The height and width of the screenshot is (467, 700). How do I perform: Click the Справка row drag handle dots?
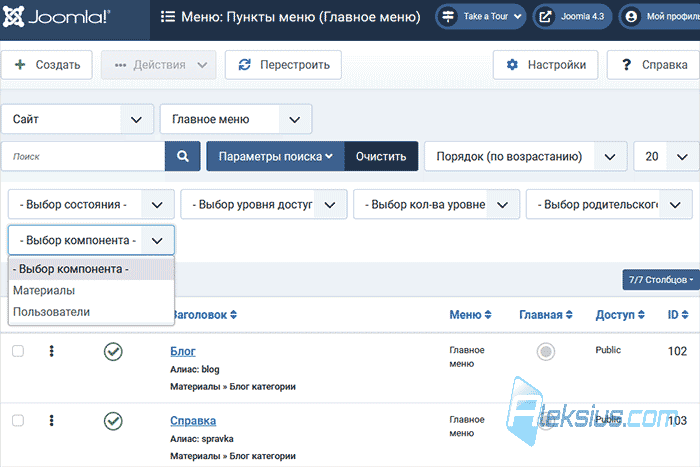[51, 421]
